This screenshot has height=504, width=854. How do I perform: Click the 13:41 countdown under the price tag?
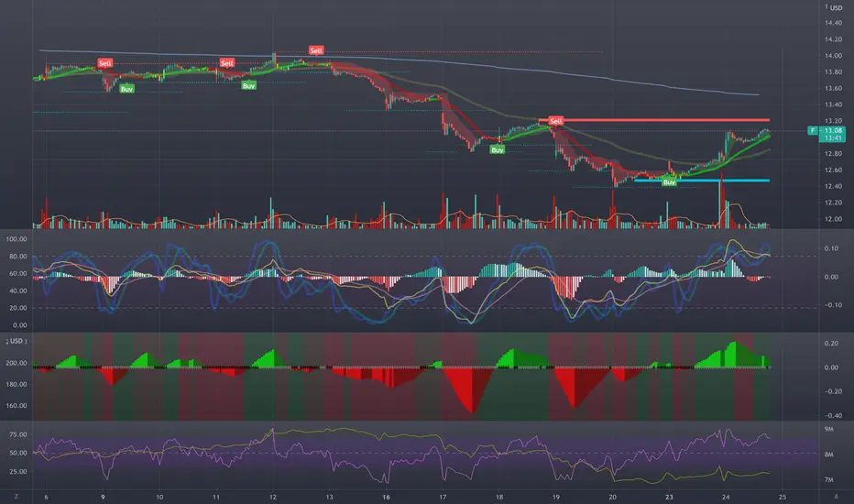833,138
